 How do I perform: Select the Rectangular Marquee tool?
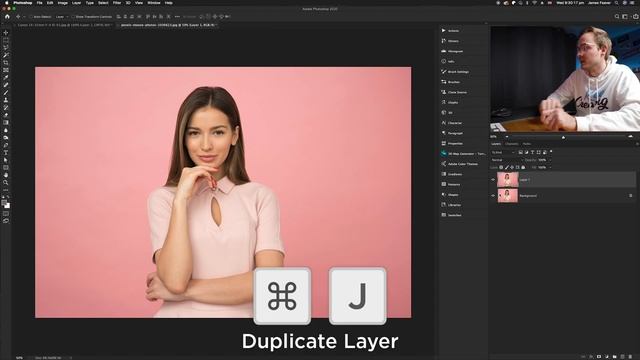point(6,40)
